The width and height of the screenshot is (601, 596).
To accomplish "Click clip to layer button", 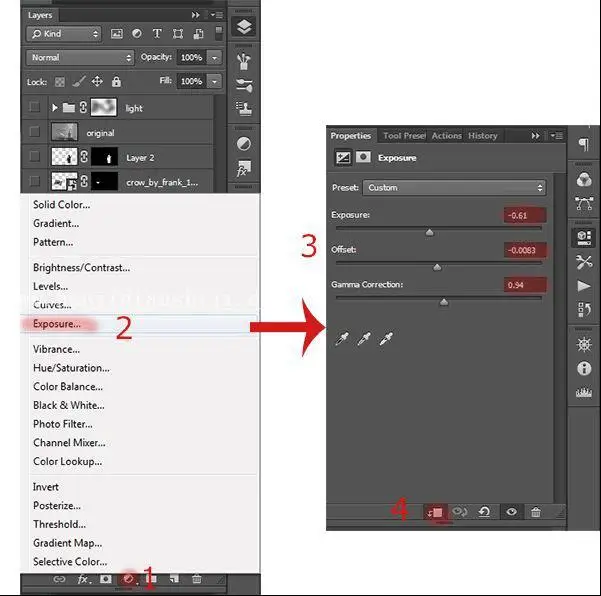I will pos(435,512).
